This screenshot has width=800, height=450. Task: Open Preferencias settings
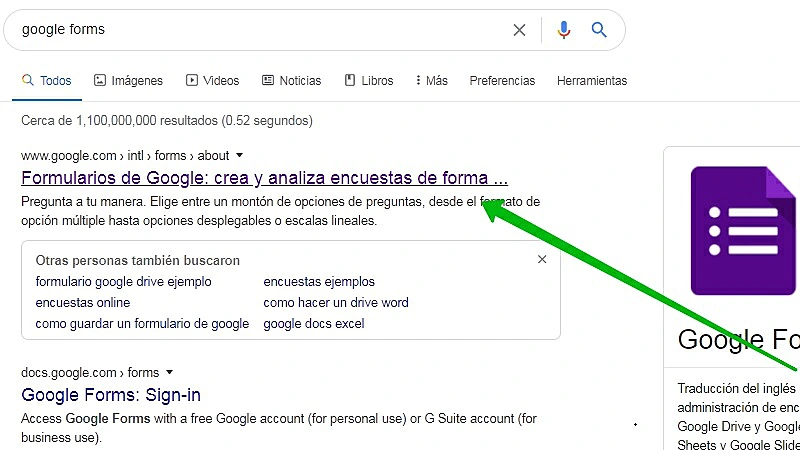point(502,81)
